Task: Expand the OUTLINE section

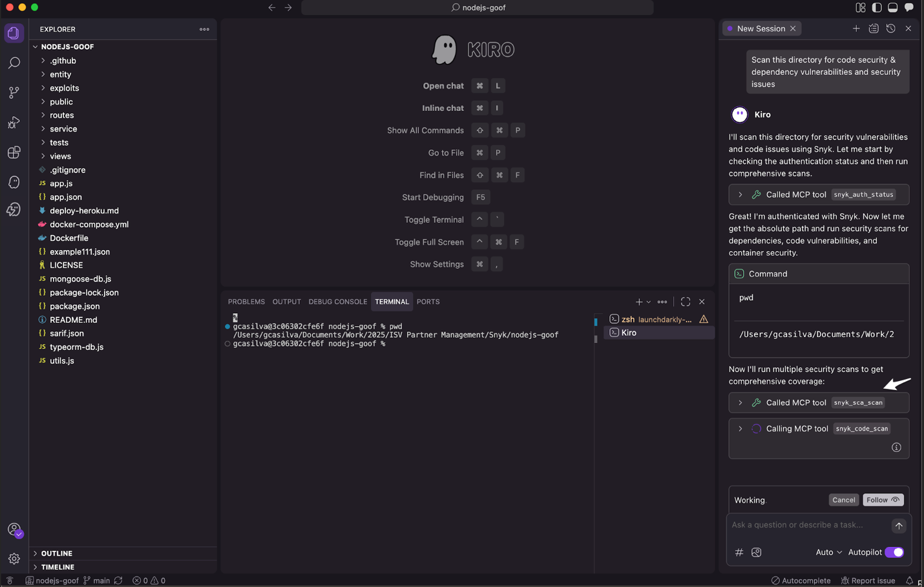Action: click(x=123, y=553)
